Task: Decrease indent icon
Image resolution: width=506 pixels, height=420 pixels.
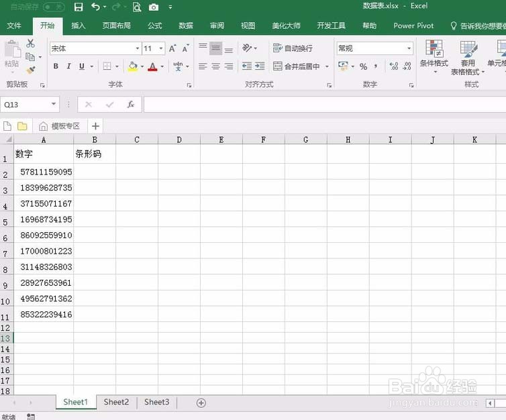Action: (247, 66)
